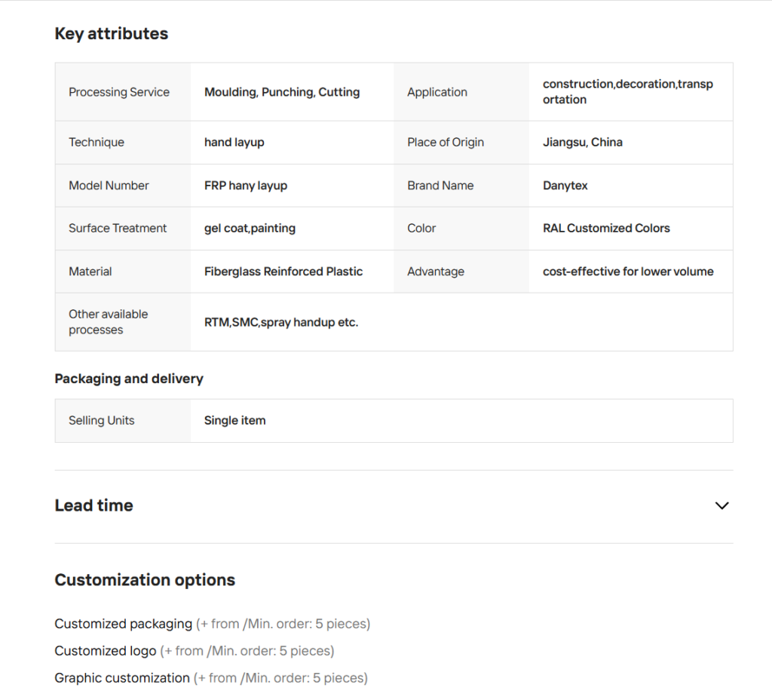Expand the Lead time section chevron
Viewport: 772px width, 700px height.
[721, 505]
